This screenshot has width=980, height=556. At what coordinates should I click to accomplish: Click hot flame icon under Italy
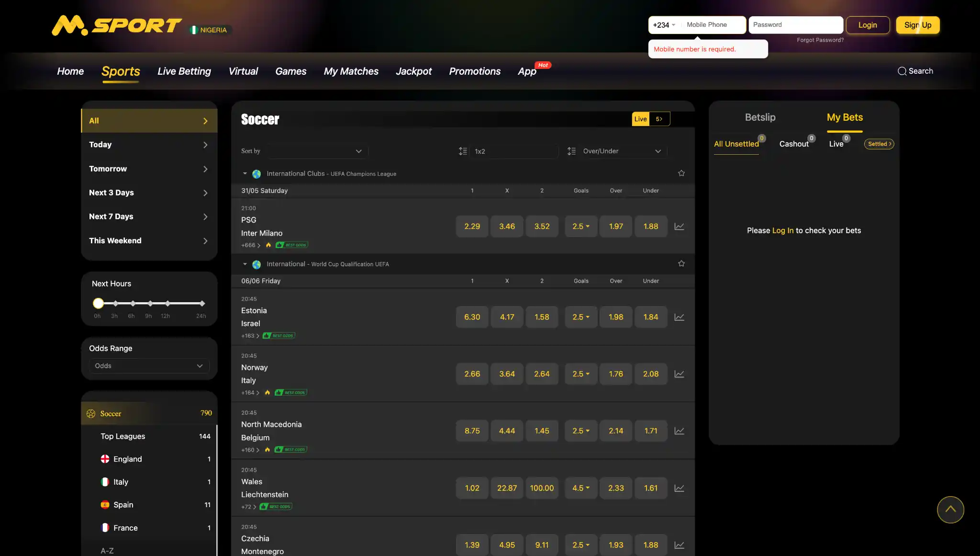tap(267, 393)
